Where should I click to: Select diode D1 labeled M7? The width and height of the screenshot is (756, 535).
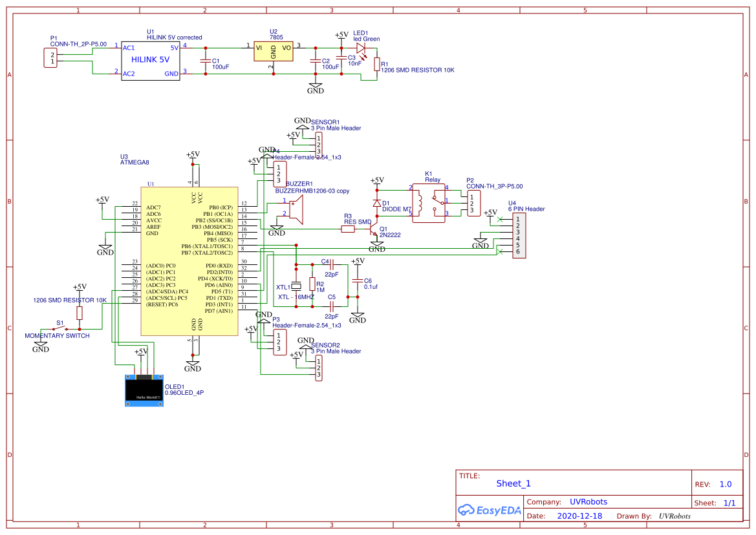point(377,202)
